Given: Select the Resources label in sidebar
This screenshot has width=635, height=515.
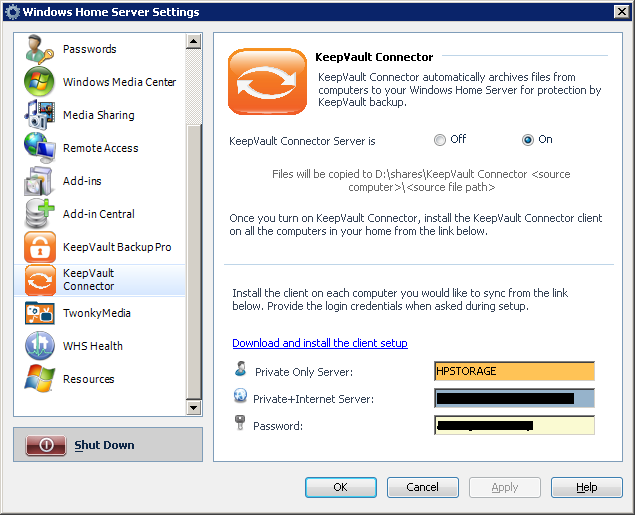Looking at the screenshot, I should pos(89,379).
